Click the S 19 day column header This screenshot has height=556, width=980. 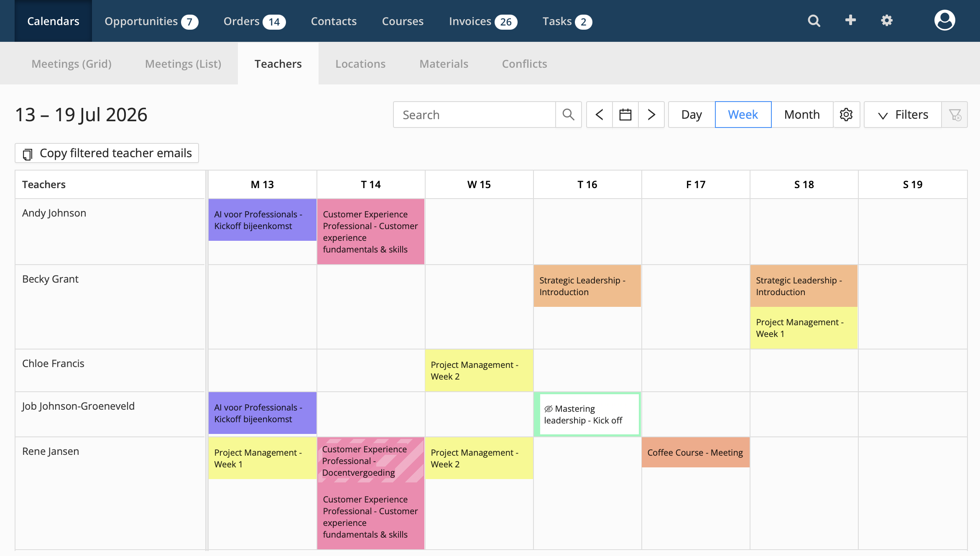pyautogui.click(x=913, y=184)
